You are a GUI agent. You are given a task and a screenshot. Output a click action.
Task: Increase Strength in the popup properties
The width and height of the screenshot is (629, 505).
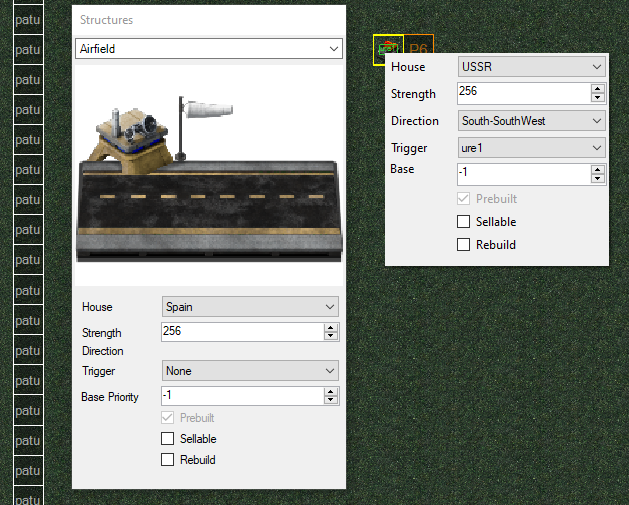(x=598, y=89)
